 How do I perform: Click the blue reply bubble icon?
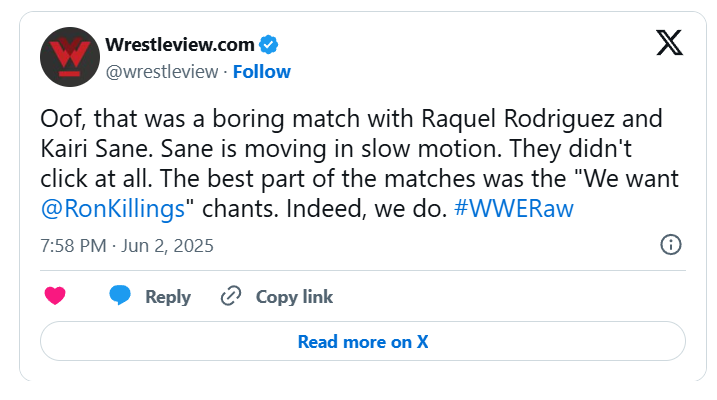coord(120,296)
